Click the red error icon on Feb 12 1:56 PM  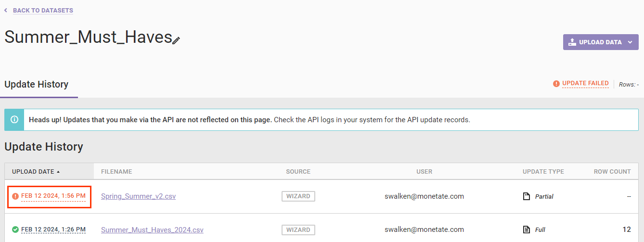[15, 196]
